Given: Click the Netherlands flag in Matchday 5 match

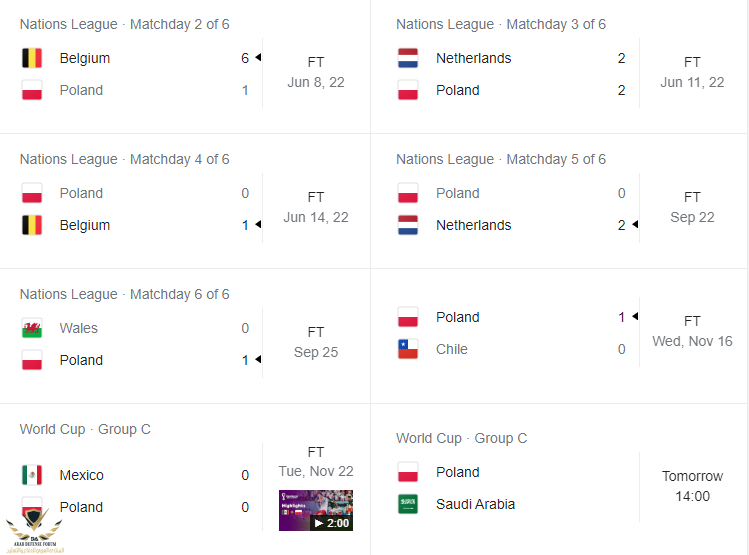Looking at the screenshot, I should [x=408, y=225].
